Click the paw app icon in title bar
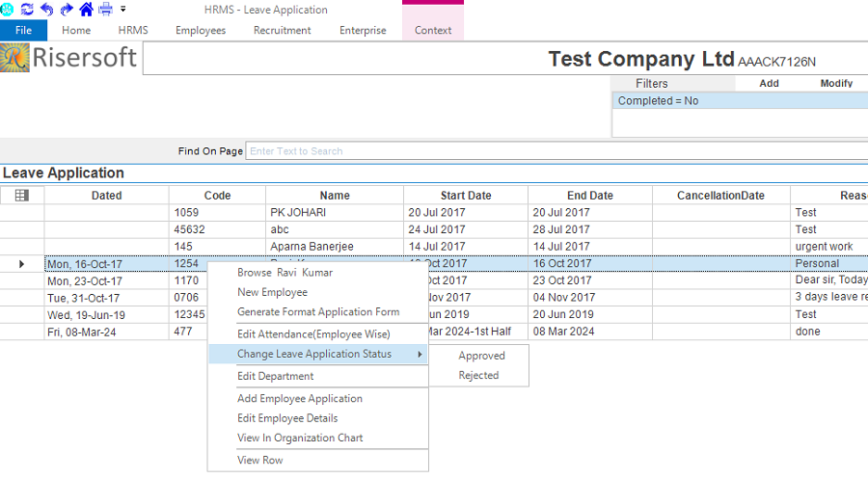The image size is (868, 479). tap(6, 9)
